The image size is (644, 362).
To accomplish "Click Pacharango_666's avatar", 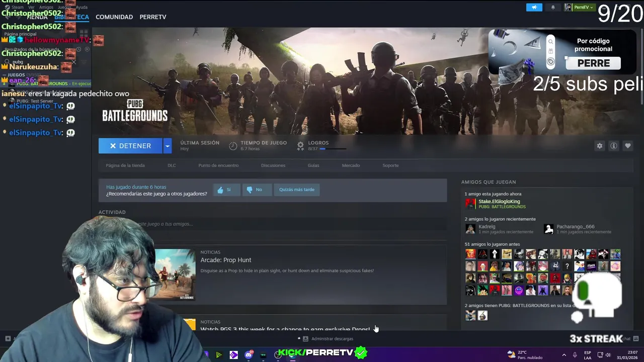I will pyautogui.click(x=549, y=229).
